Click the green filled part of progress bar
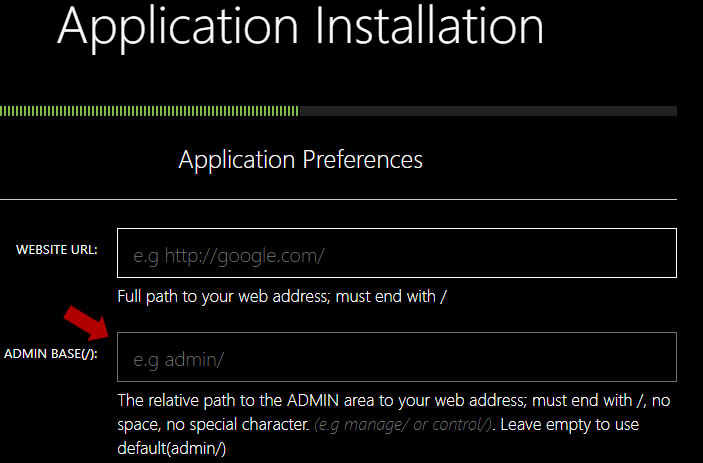Viewport: 703px width, 463px height. [149, 111]
